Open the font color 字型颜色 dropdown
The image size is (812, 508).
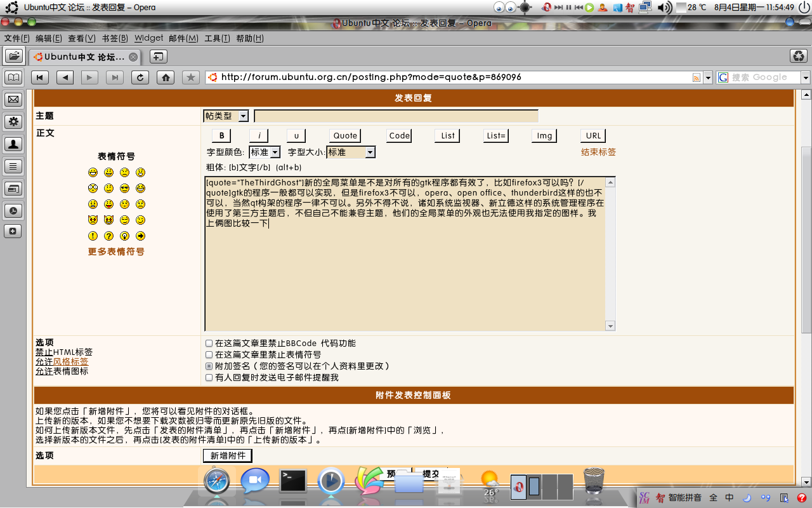(265, 152)
